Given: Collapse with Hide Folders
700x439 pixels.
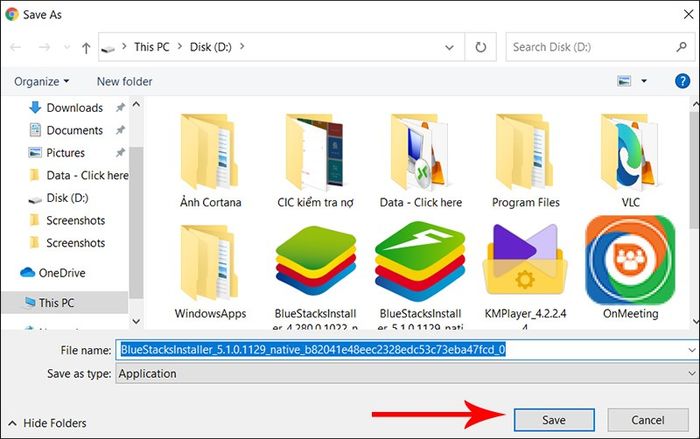Looking at the screenshot, I should click(47, 423).
